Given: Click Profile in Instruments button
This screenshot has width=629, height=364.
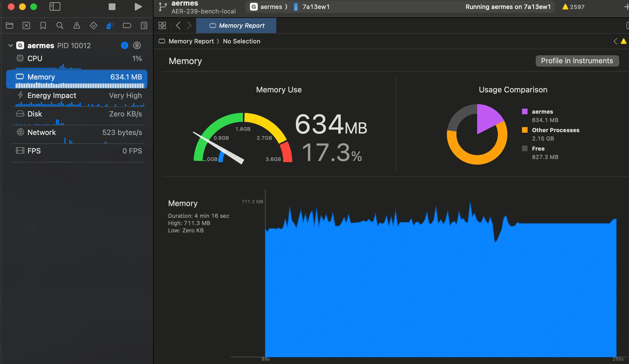Looking at the screenshot, I should pos(577,61).
